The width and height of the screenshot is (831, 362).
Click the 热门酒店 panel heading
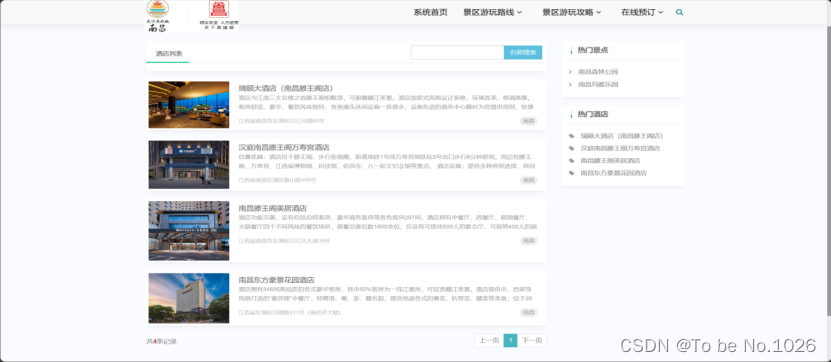click(x=593, y=114)
